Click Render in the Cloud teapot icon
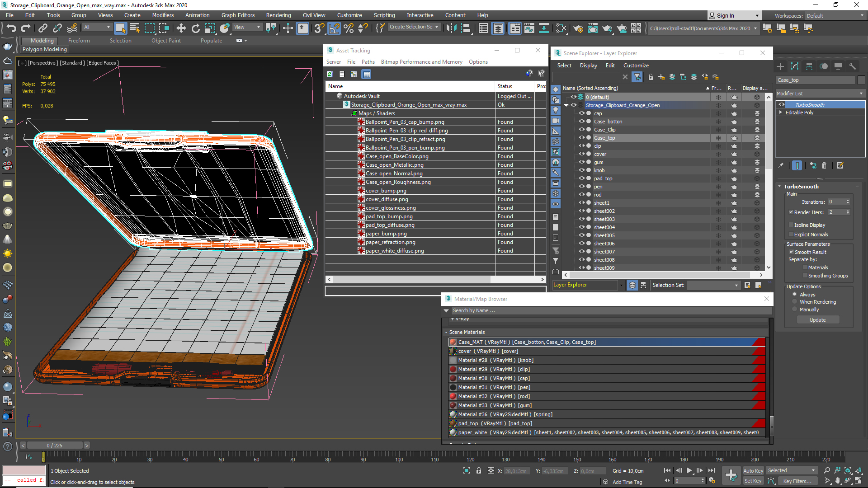Viewport: 868px width, 488px height. (x=622, y=28)
